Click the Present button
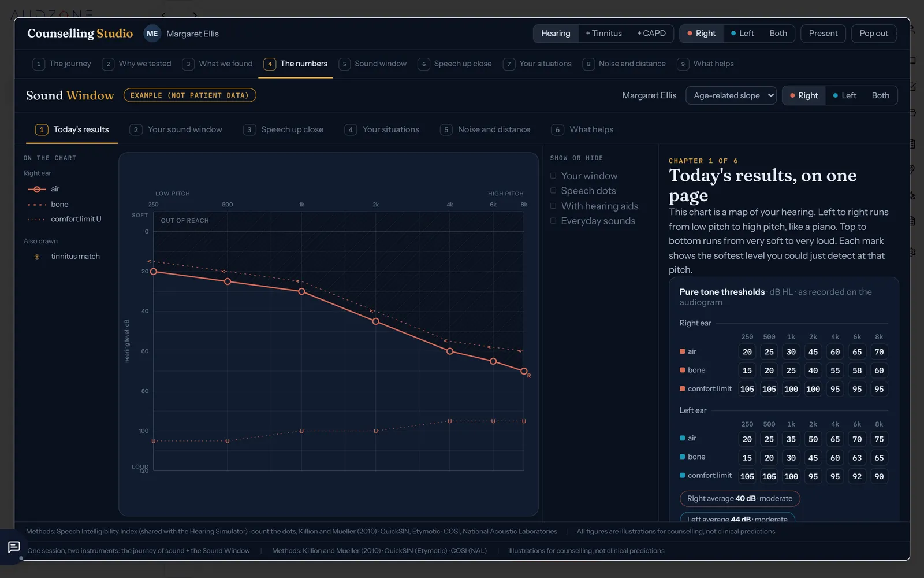The height and width of the screenshot is (578, 924). click(x=823, y=34)
